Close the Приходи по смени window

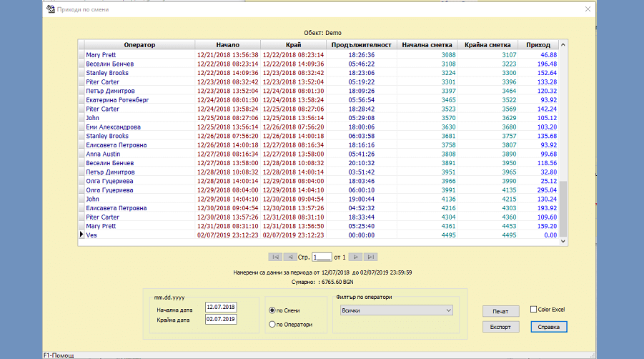[x=588, y=9]
